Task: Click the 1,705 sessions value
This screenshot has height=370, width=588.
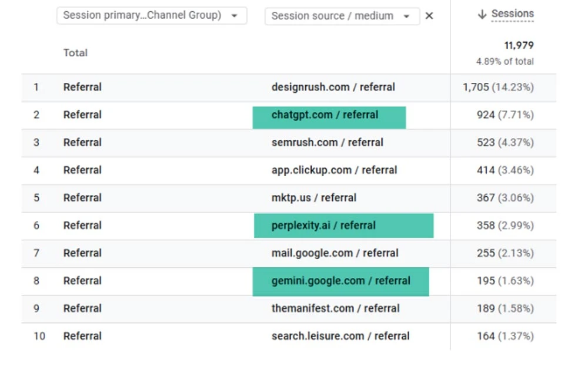Action: [476, 87]
